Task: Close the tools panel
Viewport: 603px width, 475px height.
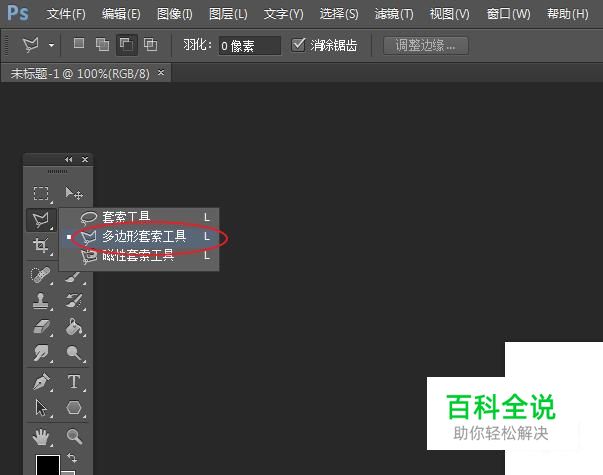Action: point(85,159)
